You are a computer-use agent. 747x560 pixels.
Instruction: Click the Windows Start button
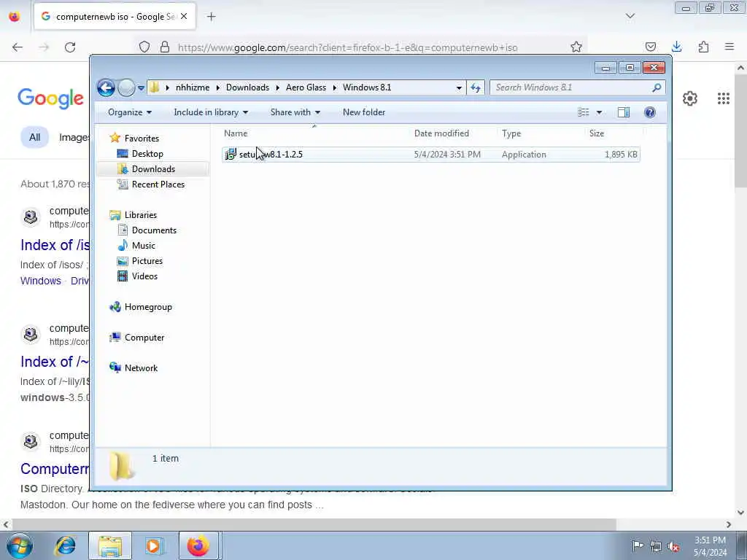[x=20, y=545]
